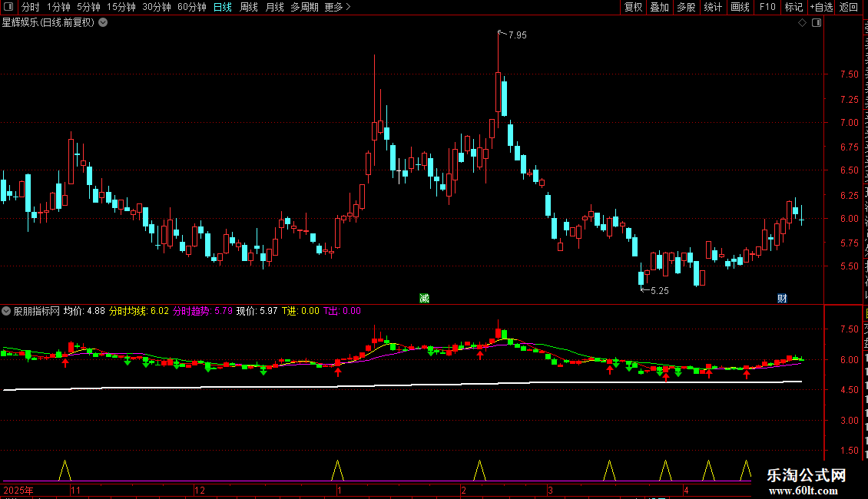Click the 均价: 4.88 value
868x499 pixels.
pyautogui.click(x=84, y=311)
